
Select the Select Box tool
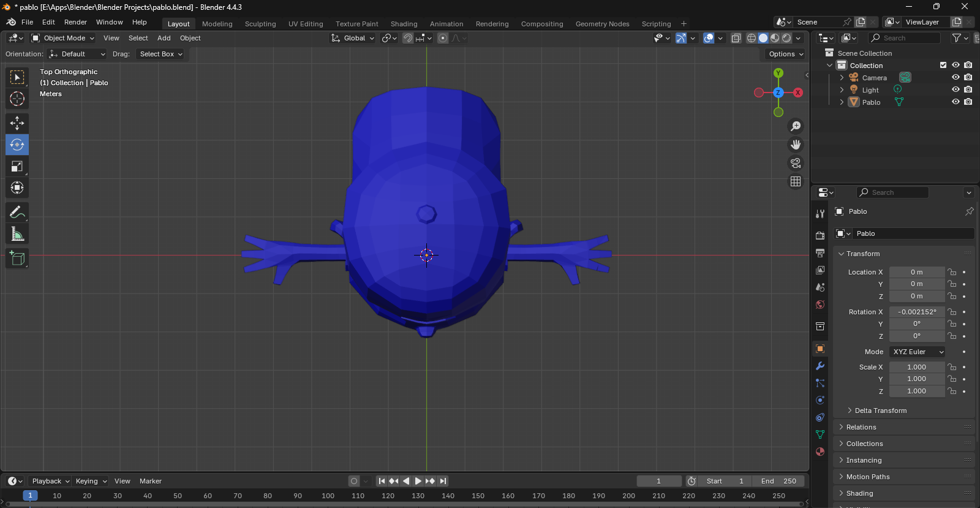[x=17, y=77]
